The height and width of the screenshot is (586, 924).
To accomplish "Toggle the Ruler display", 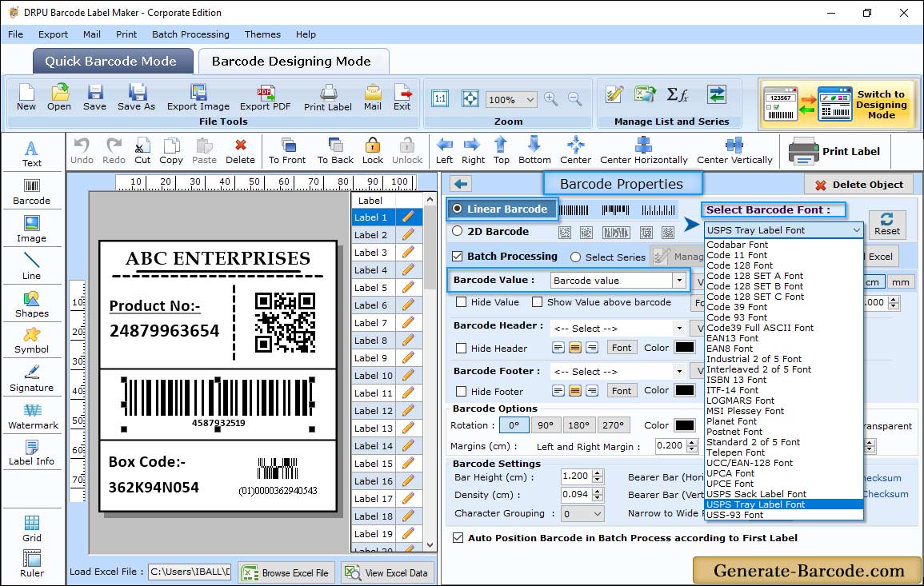I will click(32, 564).
